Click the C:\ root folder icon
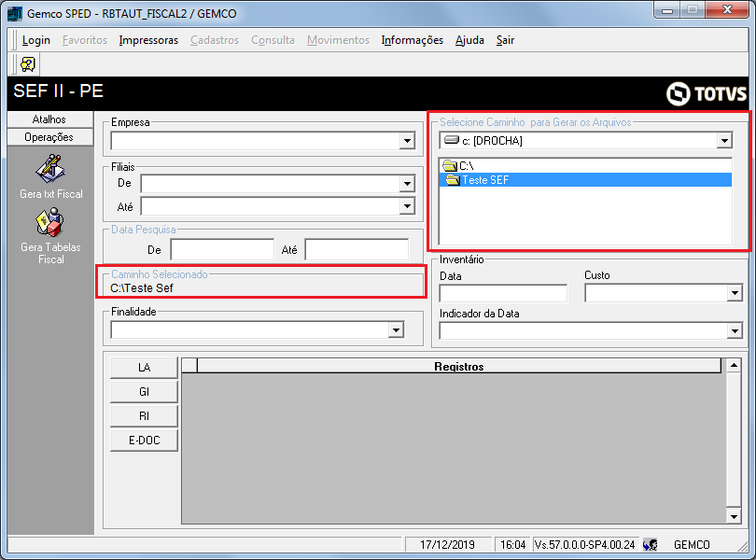This screenshot has width=756, height=560. (x=450, y=166)
